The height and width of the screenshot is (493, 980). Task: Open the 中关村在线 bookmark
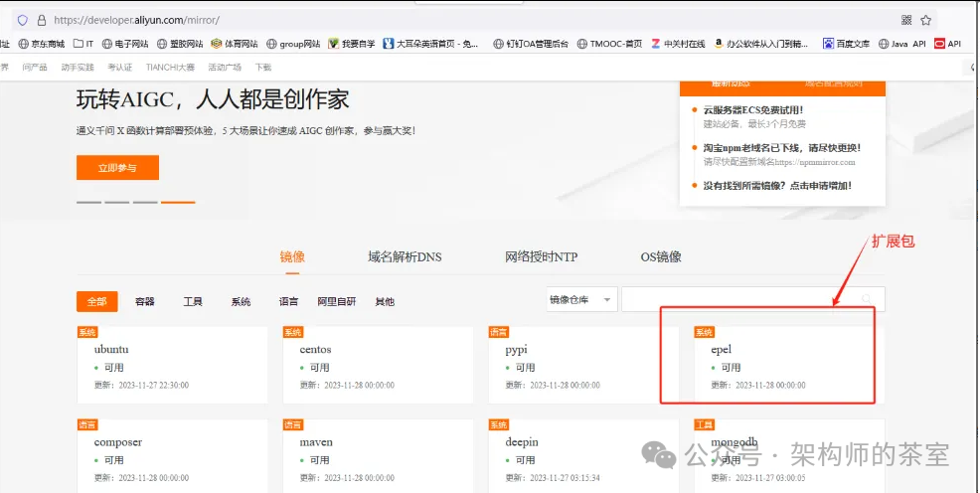coord(678,44)
